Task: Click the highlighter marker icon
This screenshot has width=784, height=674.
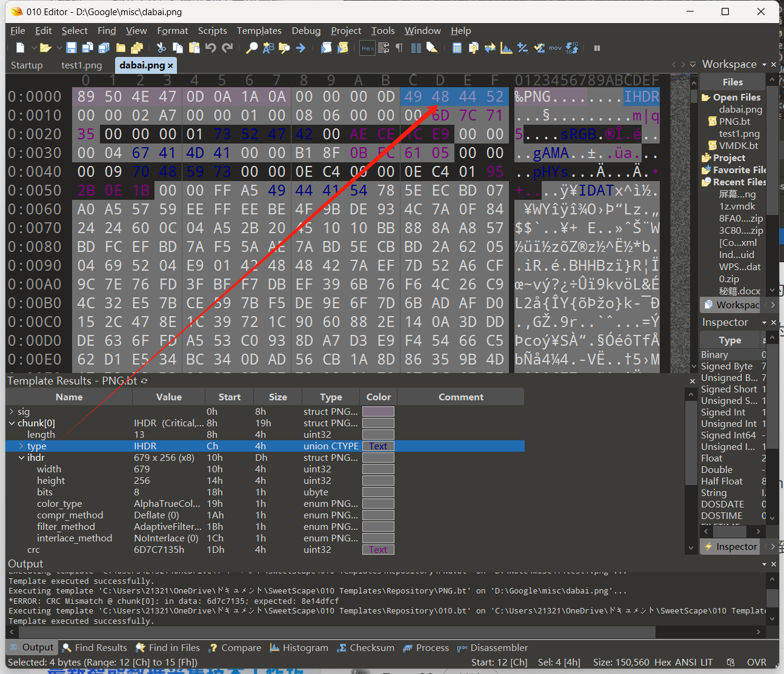Action: point(432,48)
